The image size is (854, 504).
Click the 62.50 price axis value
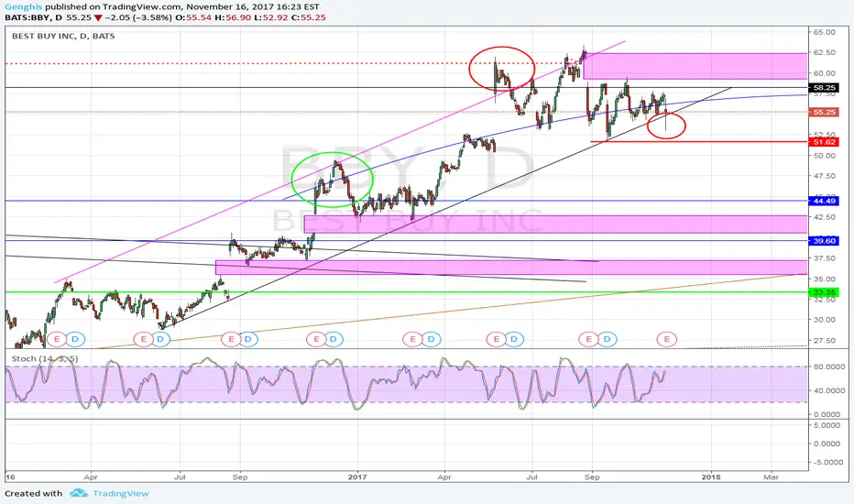[825, 52]
